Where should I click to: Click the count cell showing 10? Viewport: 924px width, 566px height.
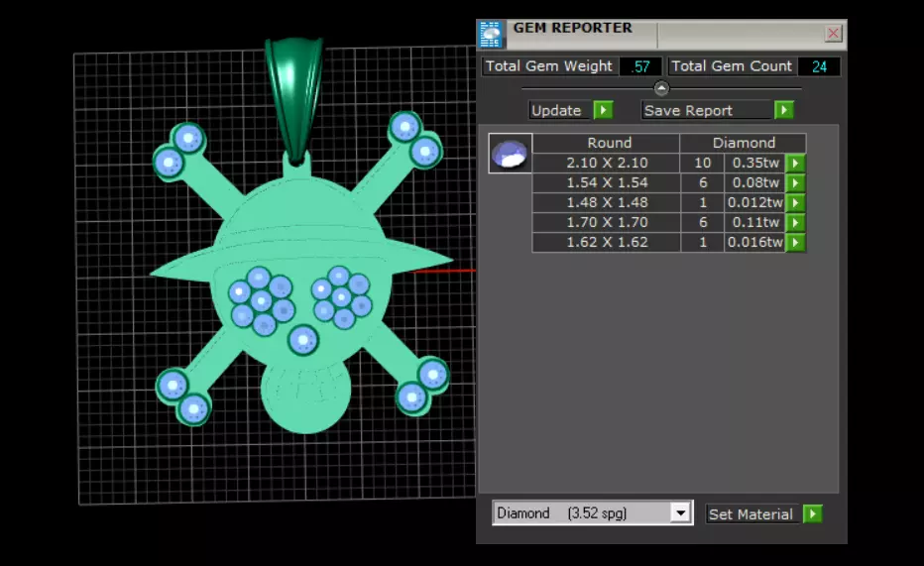[703, 164]
